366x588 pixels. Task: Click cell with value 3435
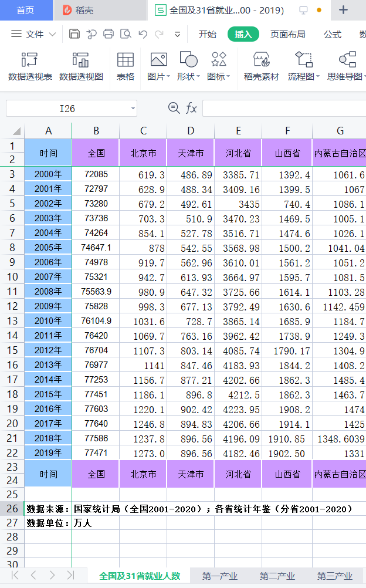point(238,204)
